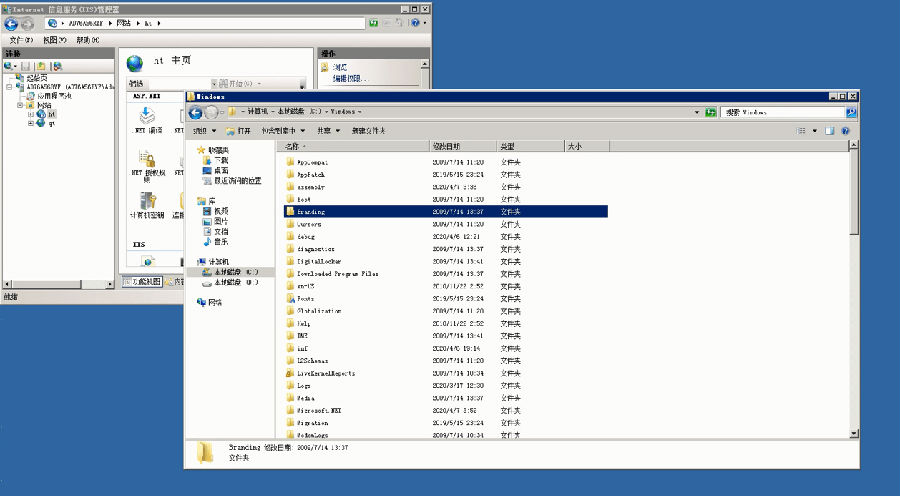This screenshot has height=496, width=900.
Task: Open the 视图(V) menu in IIS Manager
Action: pyautogui.click(x=56, y=40)
